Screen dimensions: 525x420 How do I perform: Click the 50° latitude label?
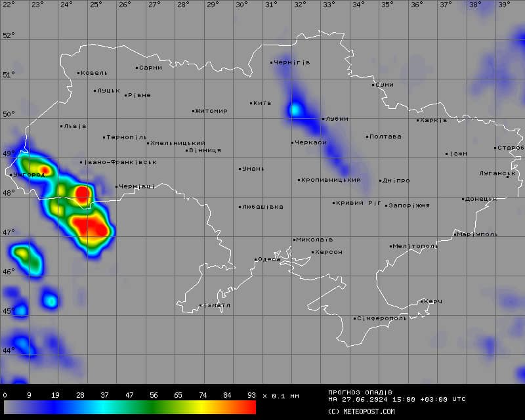pyautogui.click(x=8, y=114)
